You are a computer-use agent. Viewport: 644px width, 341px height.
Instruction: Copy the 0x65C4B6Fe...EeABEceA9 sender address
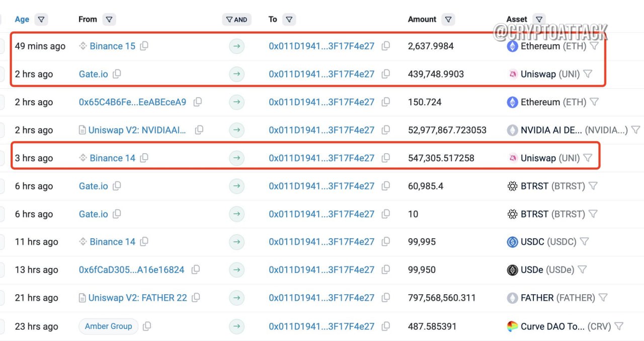(x=197, y=102)
